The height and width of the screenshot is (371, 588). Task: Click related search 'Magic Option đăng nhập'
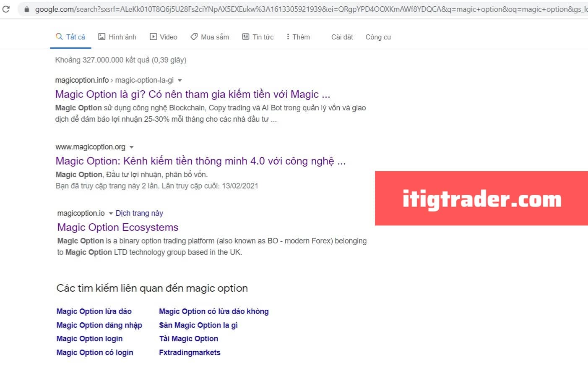pyautogui.click(x=99, y=325)
